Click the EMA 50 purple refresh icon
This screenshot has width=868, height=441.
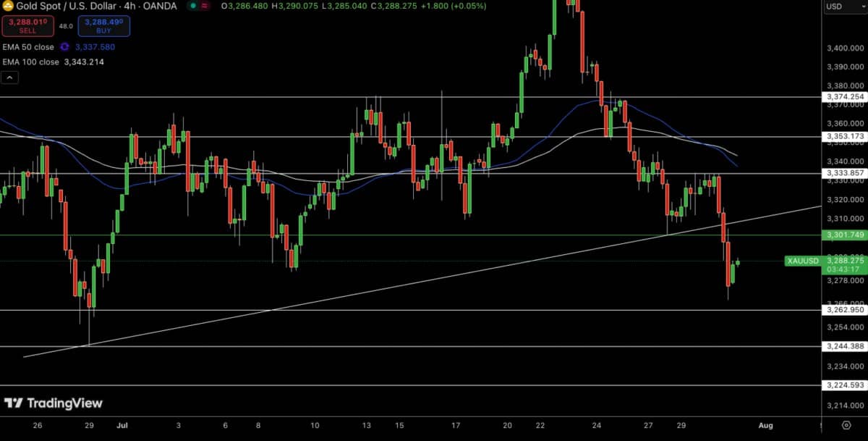64,47
